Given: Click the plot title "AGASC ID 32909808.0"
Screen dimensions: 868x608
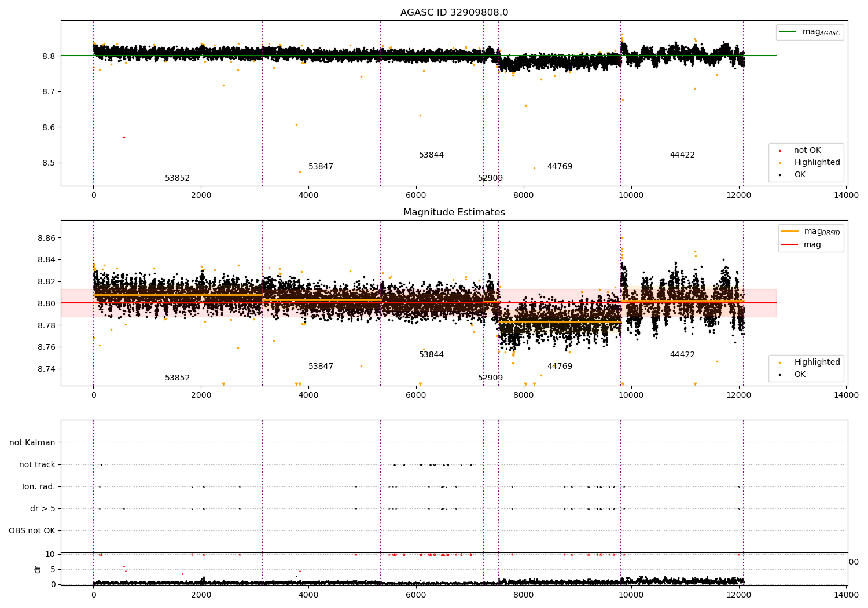Looking at the screenshot, I should (454, 13).
